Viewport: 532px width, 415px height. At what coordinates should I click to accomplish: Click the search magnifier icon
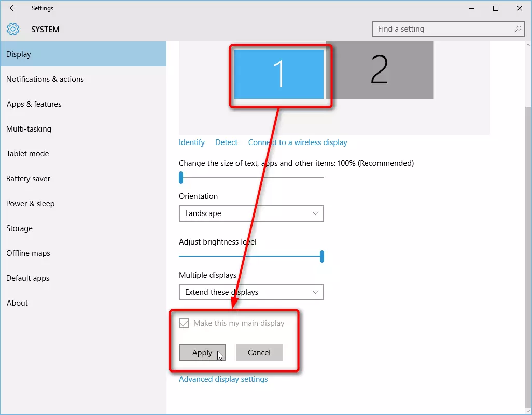[518, 29]
